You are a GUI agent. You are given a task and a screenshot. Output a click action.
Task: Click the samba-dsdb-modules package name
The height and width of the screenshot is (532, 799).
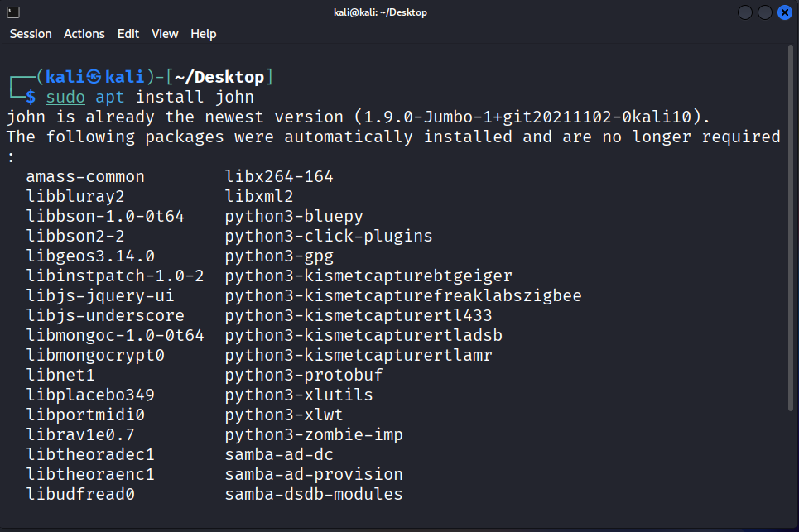(x=314, y=494)
